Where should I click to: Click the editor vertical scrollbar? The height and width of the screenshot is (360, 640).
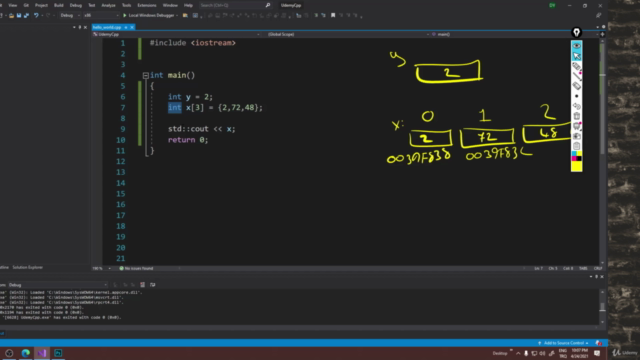(602, 151)
